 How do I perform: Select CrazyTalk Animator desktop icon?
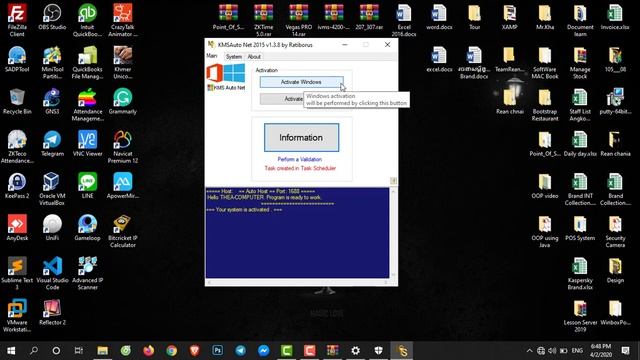point(122,20)
